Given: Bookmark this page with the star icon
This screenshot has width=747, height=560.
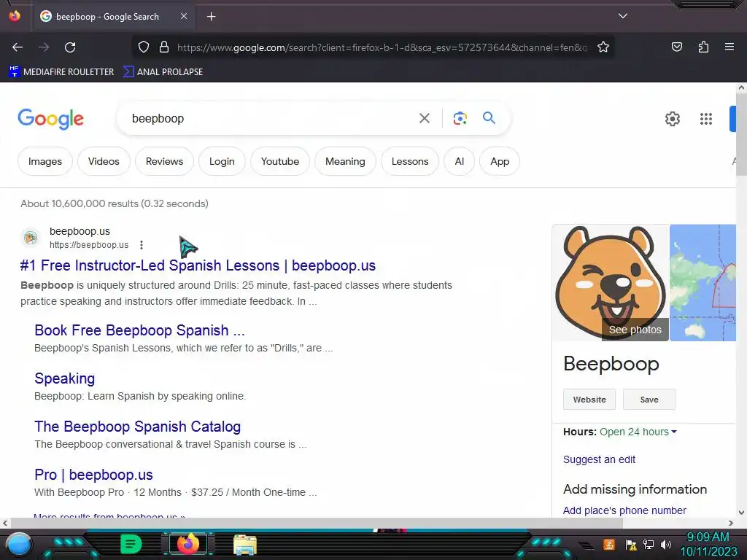Looking at the screenshot, I should click(603, 47).
